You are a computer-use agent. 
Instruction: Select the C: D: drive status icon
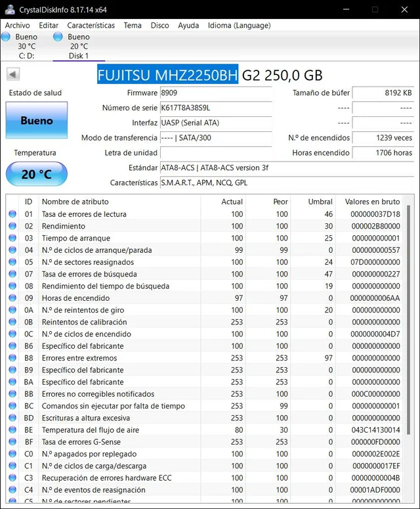click(x=6, y=37)
